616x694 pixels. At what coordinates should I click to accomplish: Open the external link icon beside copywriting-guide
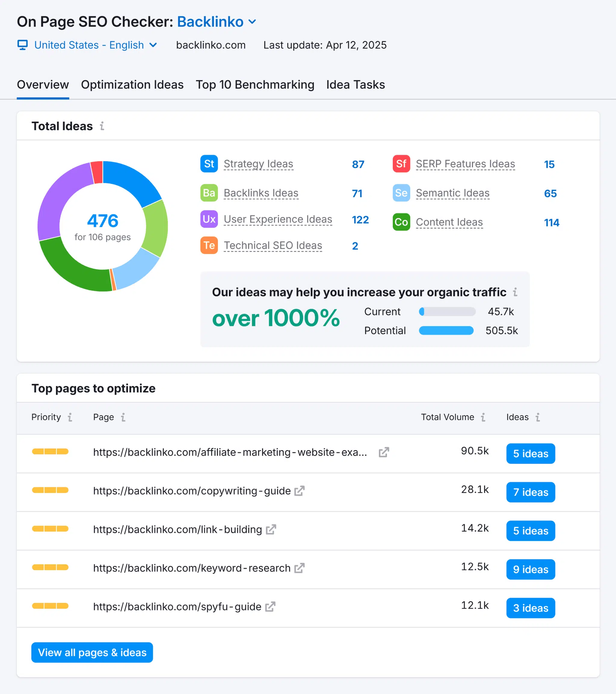point(299,491)
